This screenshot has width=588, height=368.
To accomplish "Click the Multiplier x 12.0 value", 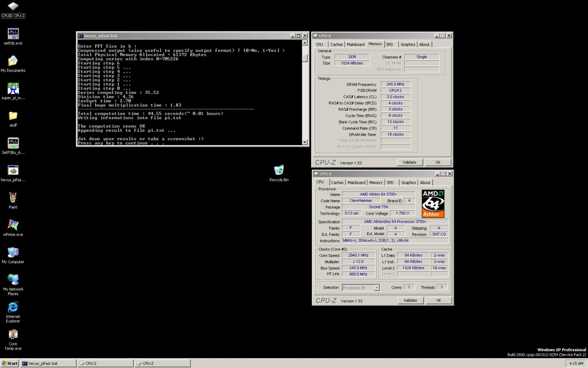I will point(358,261).
